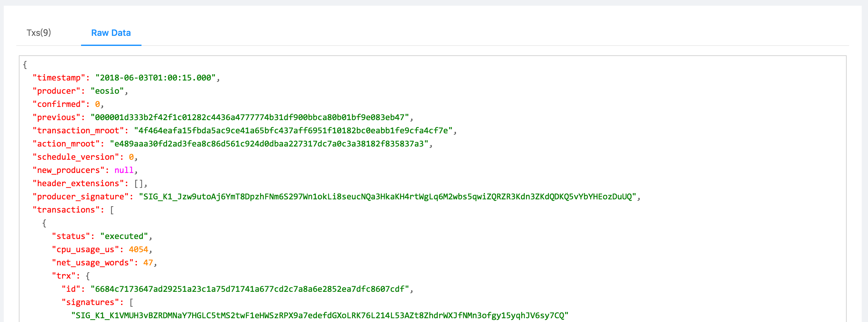
Task: Click the status value "executed"
Action: 124,236
